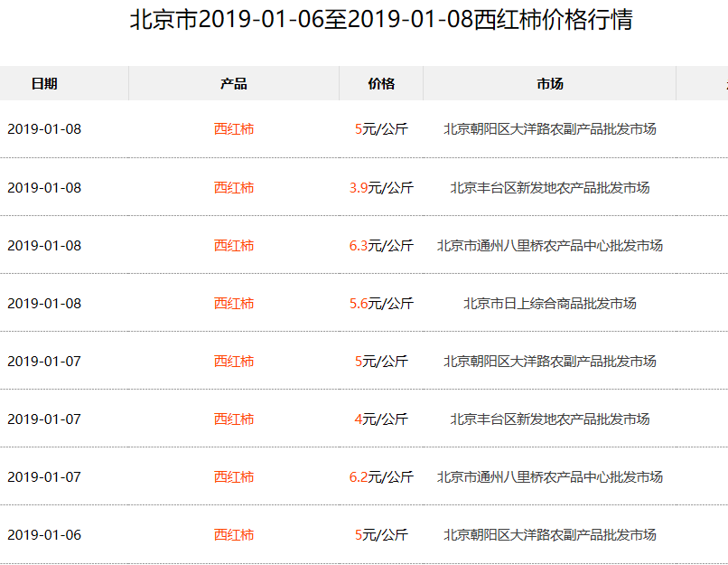
Task: Click the 产品 column header
Action: point(234,84)
